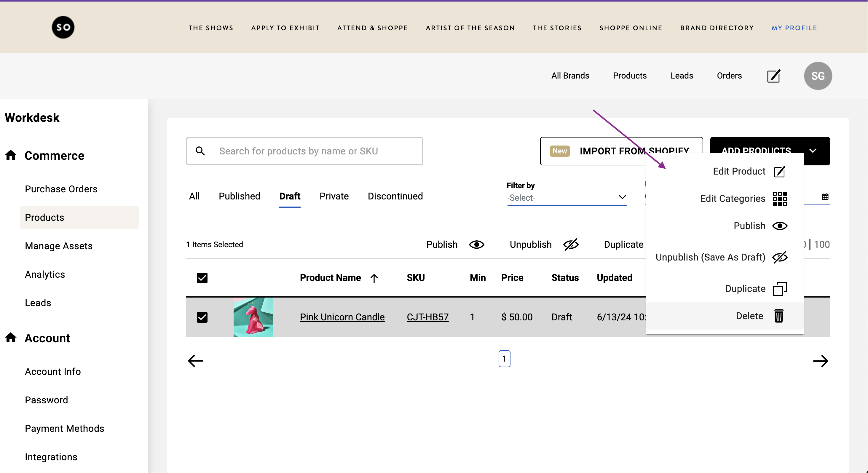Check the select-all checkbox in table header
This screenshot has height=473, width=868.
202,278
